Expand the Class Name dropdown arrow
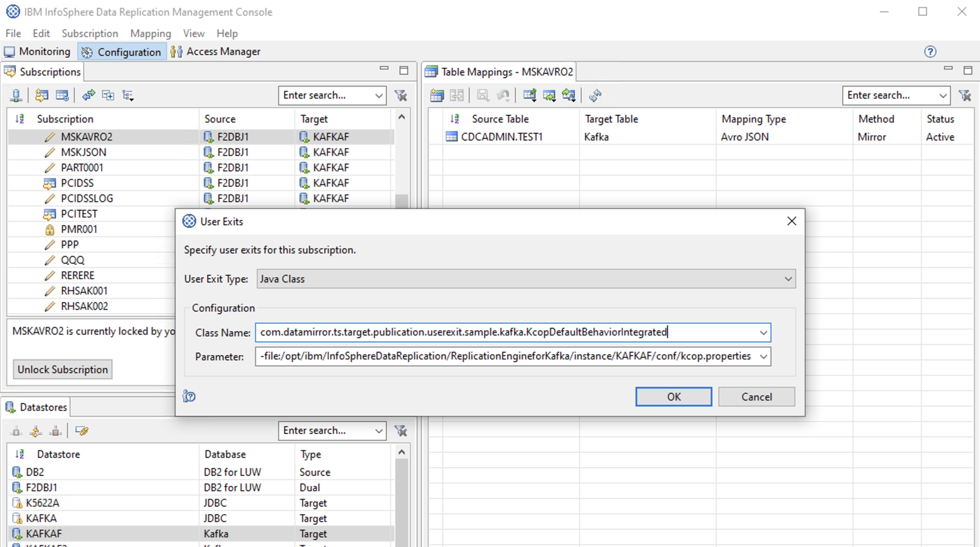980x547 pixels. coord(763,333)
